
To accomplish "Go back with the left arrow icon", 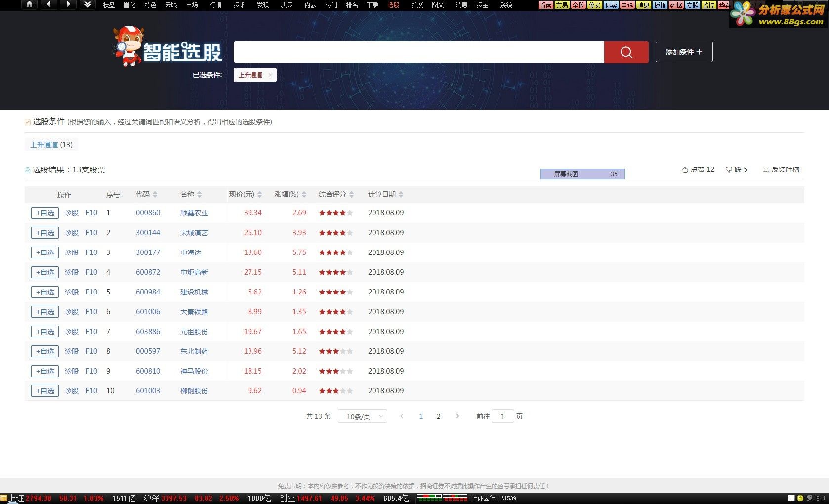I will pos(48,4).
